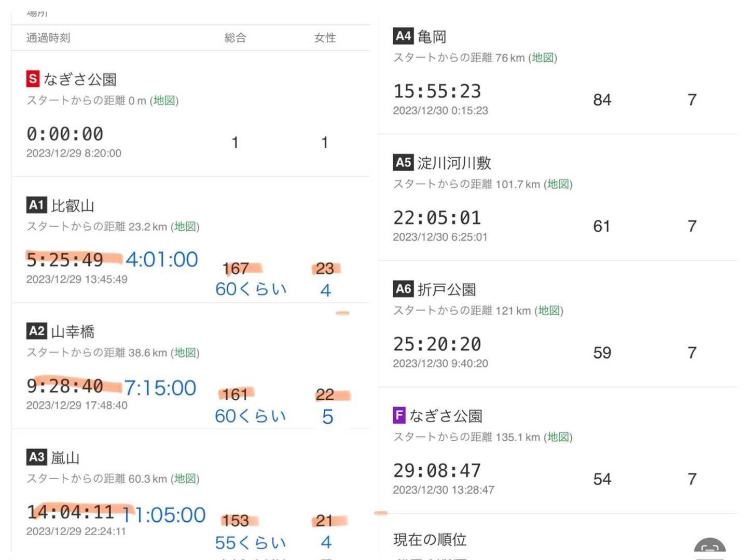View the map for 亀岡 at 76 km

pyautogui.click(x=543, y=58)
